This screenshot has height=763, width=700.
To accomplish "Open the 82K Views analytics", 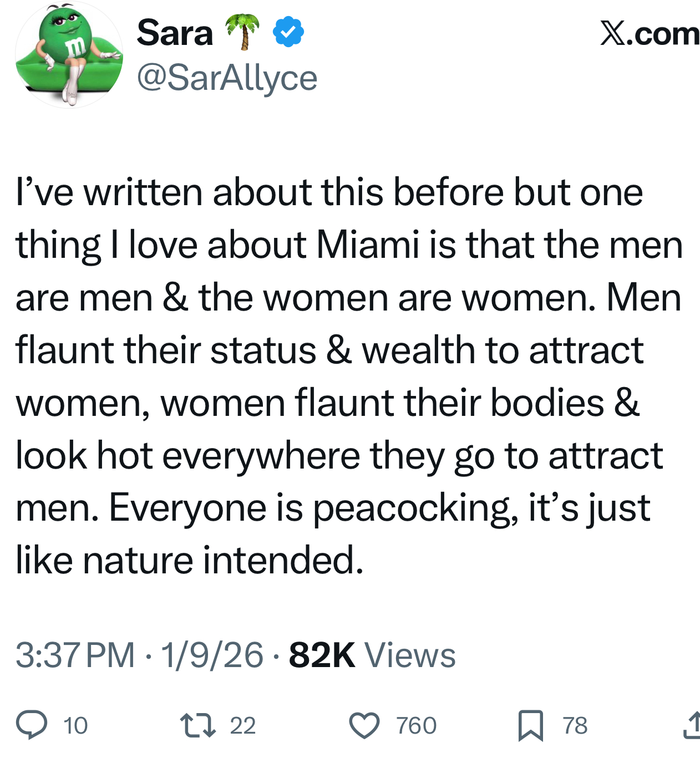I will click(x=372, y=655).
